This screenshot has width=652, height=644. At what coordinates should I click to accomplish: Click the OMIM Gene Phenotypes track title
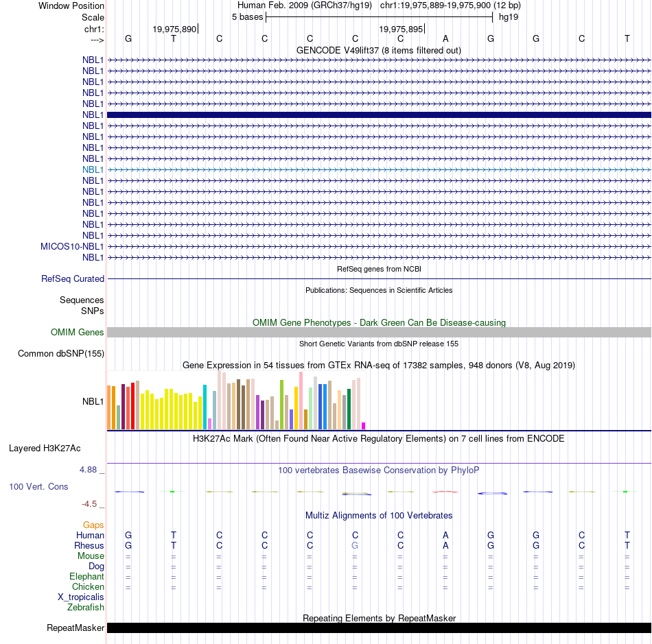point(379,322)
